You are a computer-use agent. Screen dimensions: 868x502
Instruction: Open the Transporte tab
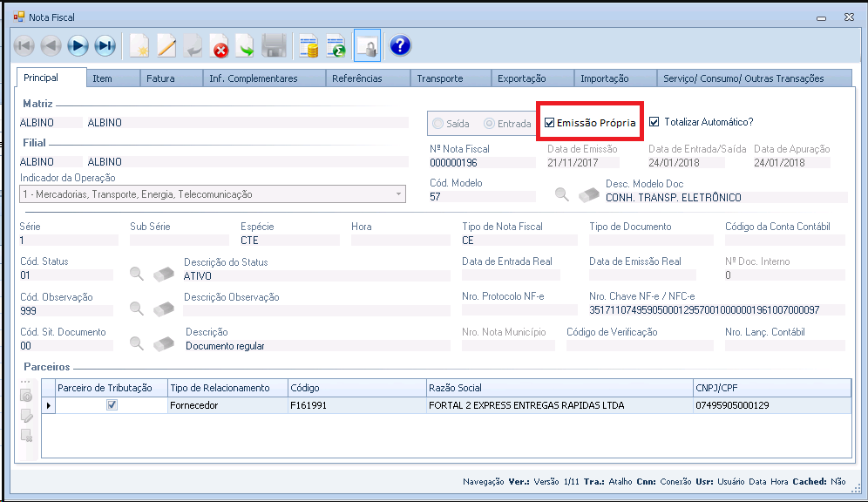tap(439, 78)
